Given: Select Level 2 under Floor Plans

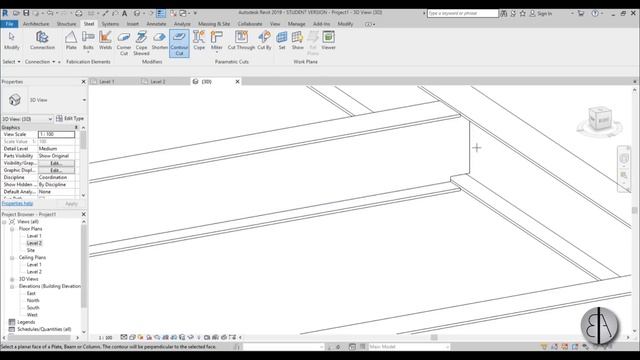Looking at the screenshot, I should [34, 243].
